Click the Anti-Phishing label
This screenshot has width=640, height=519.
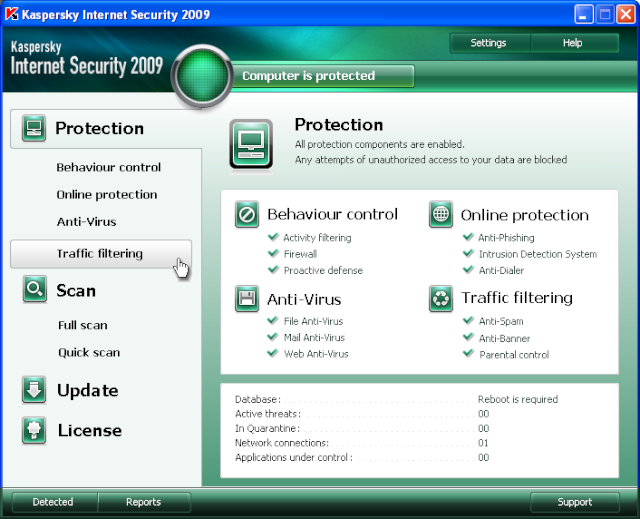pyautogui.click(x=506, y=237)
